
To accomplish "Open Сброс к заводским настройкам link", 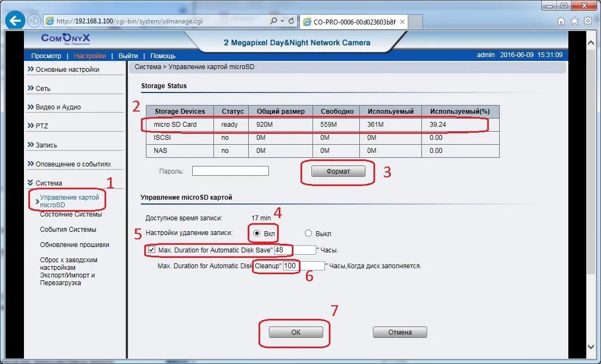I will (69, 263).
